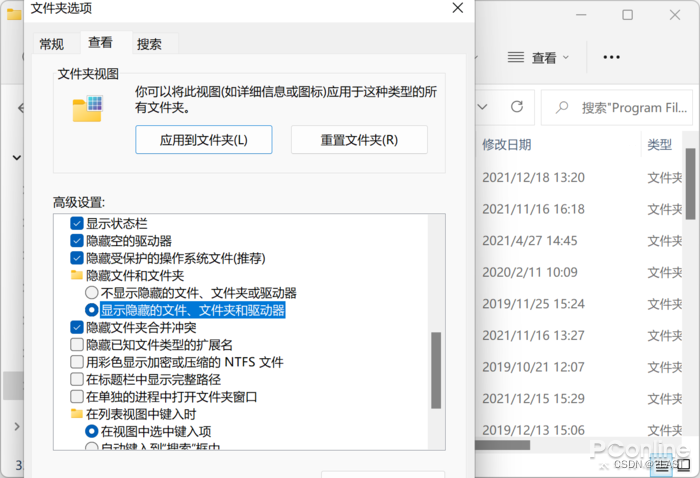The image size is (700, 478).
Task: Click 应用到文件夹(L) button
Action: 204,140
